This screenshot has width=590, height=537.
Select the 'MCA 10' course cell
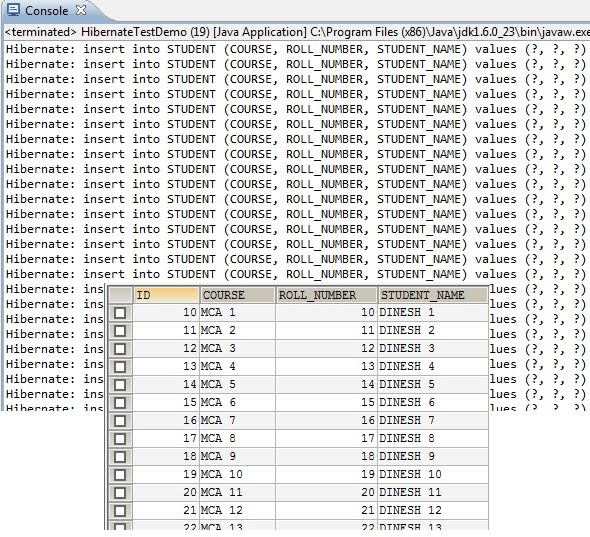(237, 475)
